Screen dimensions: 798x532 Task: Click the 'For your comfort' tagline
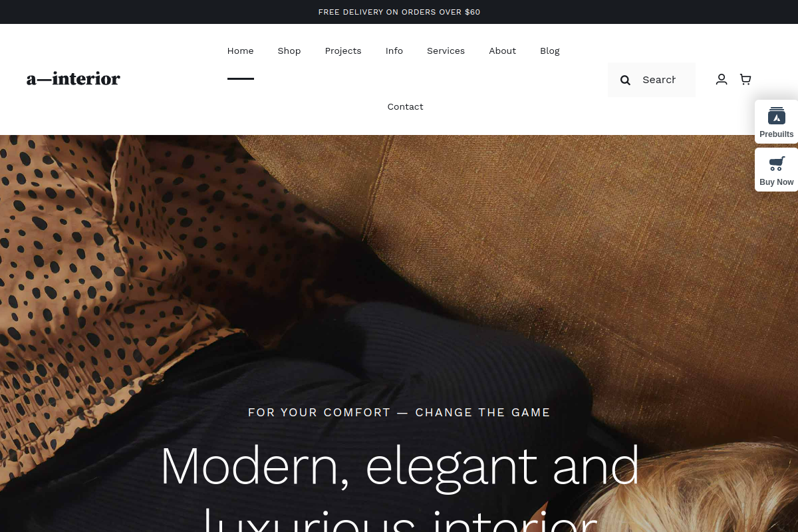click(x=399, y=412)
